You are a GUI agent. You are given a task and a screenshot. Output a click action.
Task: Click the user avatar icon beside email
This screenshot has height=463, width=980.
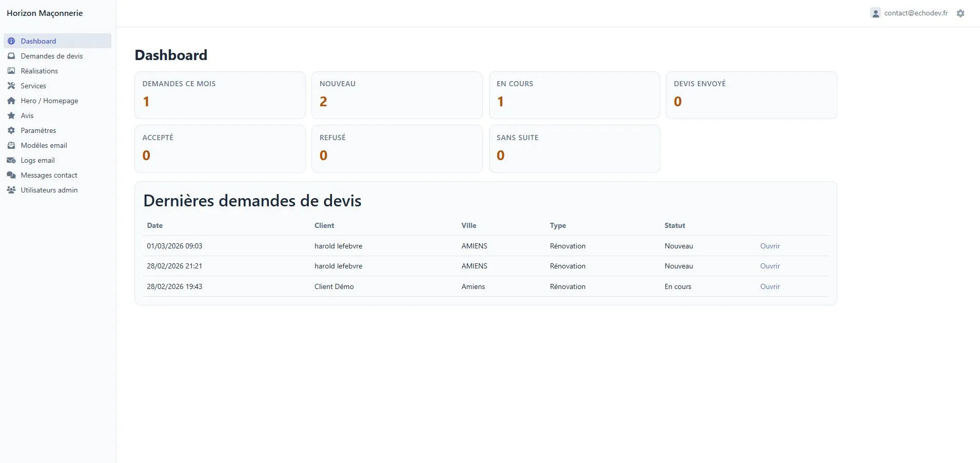tap(875, 13)
